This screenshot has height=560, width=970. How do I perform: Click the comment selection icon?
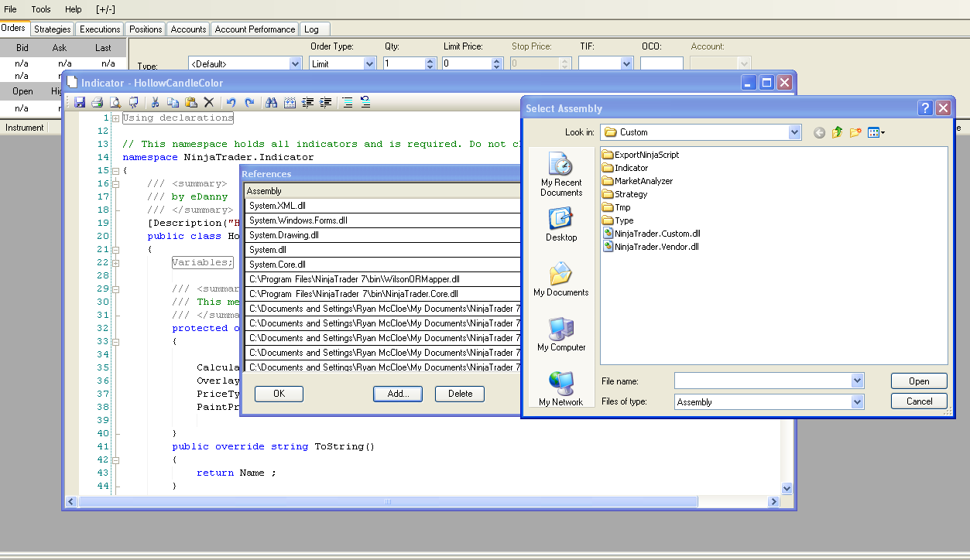[348, 102]
